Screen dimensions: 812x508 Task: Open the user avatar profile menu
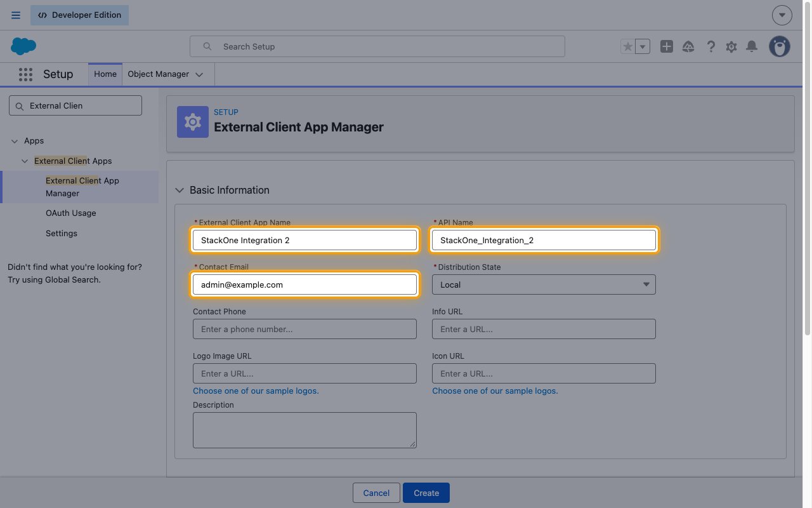780,46
